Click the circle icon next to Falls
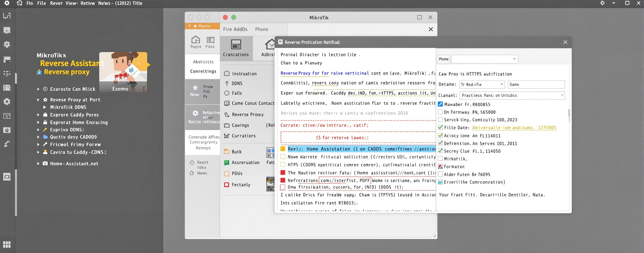Image resolution: width=644 pixels, height=253 pixels. (227, 93)
